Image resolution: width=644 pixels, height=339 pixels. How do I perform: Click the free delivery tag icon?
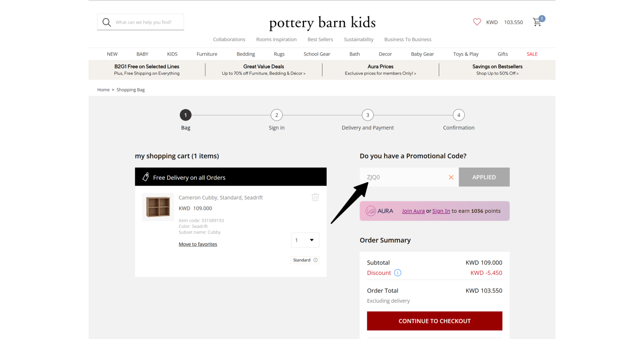pyautogui.click(x=146, y=177)
